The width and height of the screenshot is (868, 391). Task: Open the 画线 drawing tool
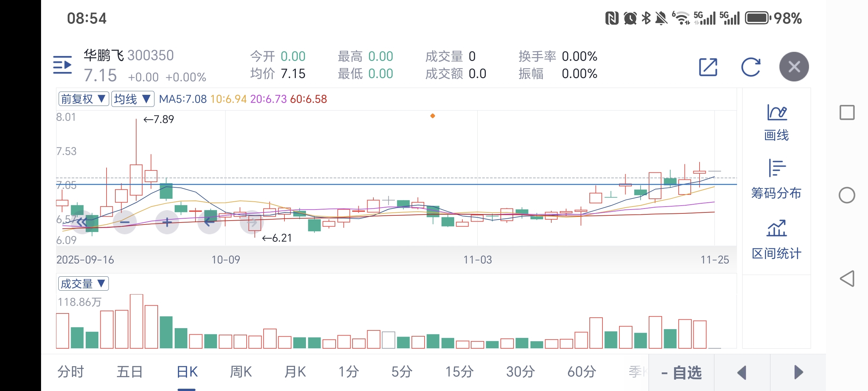tap(776, 122)
